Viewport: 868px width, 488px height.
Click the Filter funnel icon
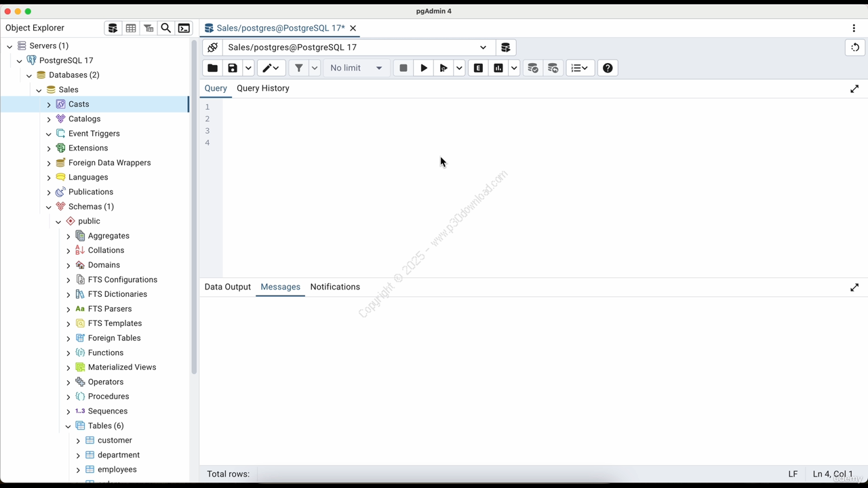(x=298, y=68)
